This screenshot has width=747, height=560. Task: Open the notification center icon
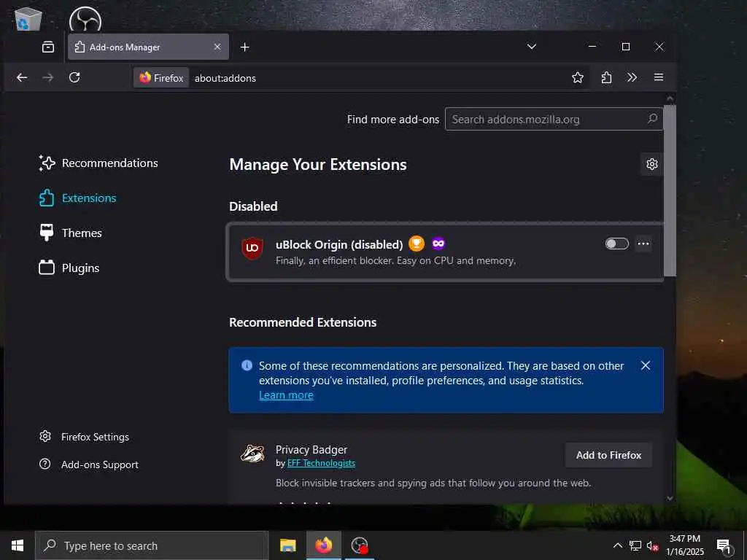(x=724, y=546)
